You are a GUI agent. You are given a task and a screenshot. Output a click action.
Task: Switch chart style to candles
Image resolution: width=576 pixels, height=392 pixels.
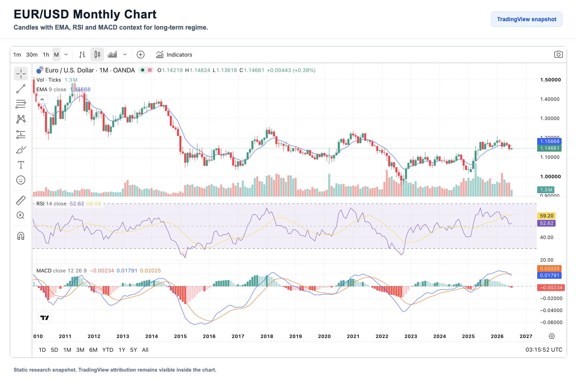[x=97, y=54]
